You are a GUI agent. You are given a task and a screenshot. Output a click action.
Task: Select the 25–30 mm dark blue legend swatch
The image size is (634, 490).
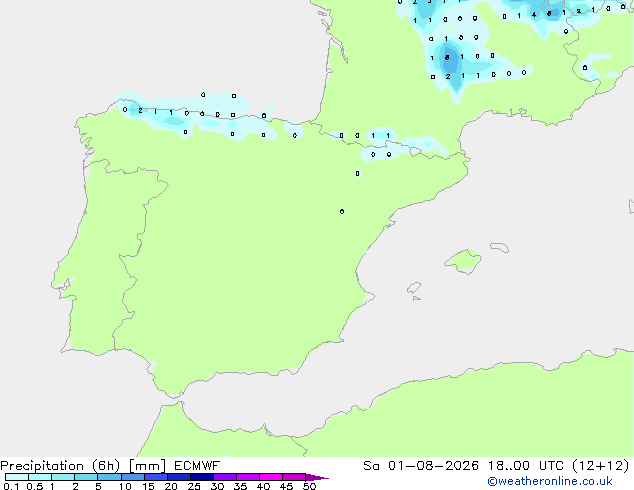point(202,477)
